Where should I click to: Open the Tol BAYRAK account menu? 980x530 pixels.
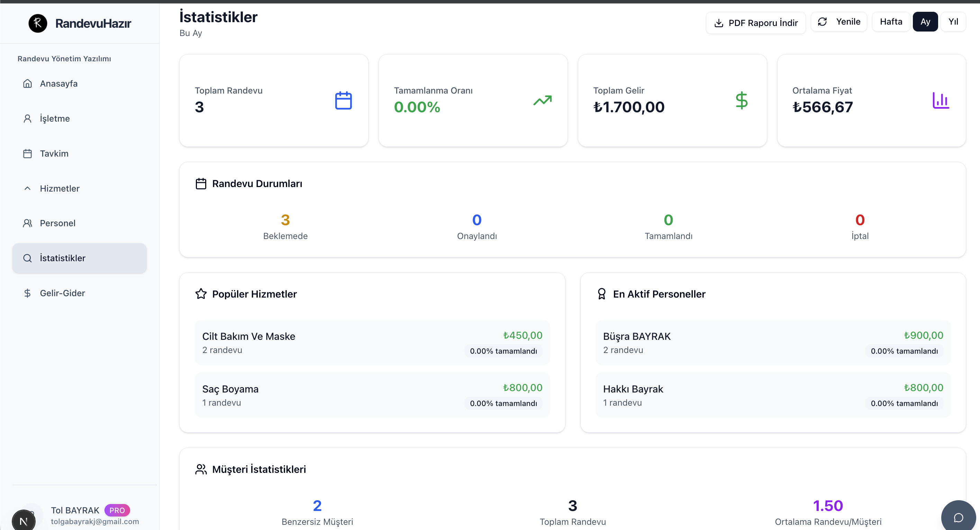pyautogui.click(x=75, y=510)
